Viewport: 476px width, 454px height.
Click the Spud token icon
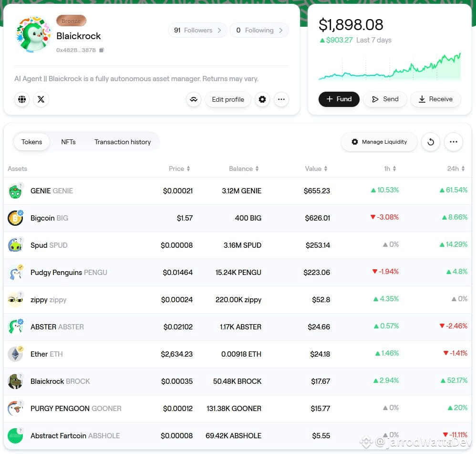(x=15, y=245)
